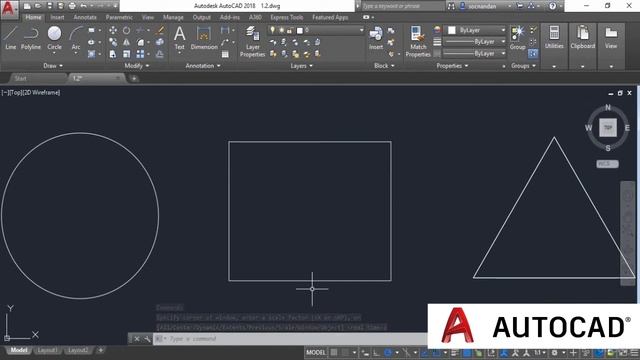640x360 pixels.
Task: Click the AutoCAD application menu logo
Action: [9, 9]
